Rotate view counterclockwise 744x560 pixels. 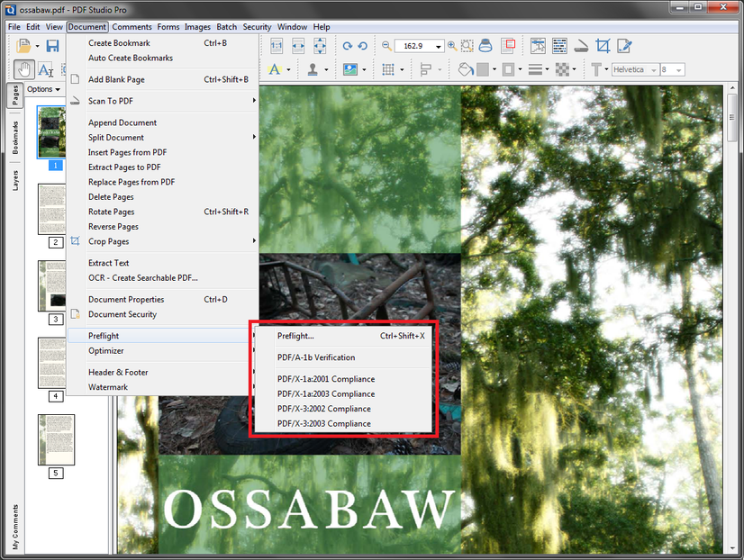coord(363,46)
